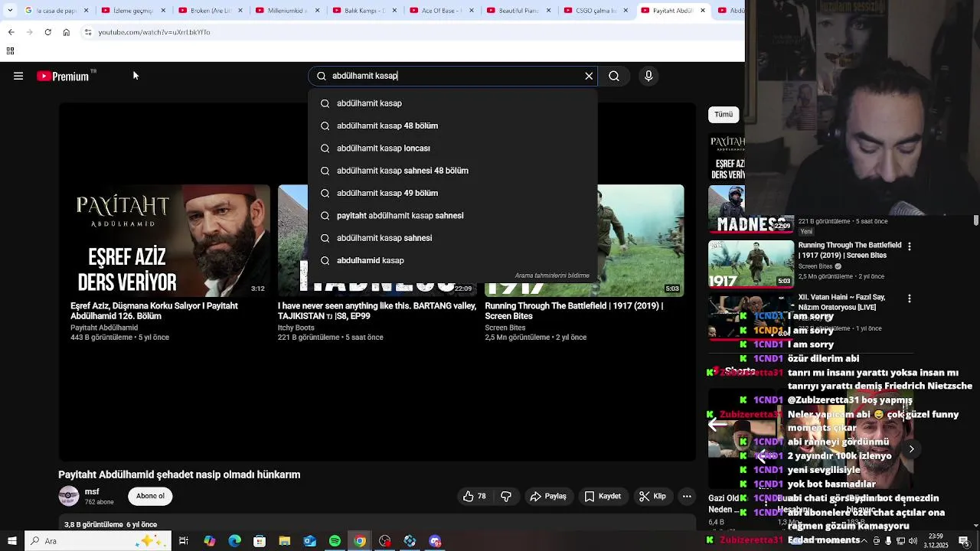This screenshot has width=980, height=551.
Task: Open sidebar 1917 video thumbnail
Action: pos(751,264)
